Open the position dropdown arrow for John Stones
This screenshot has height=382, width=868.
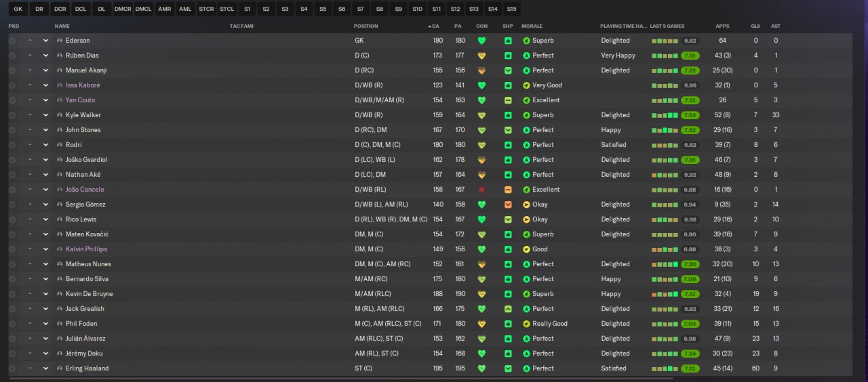point(45,130)
